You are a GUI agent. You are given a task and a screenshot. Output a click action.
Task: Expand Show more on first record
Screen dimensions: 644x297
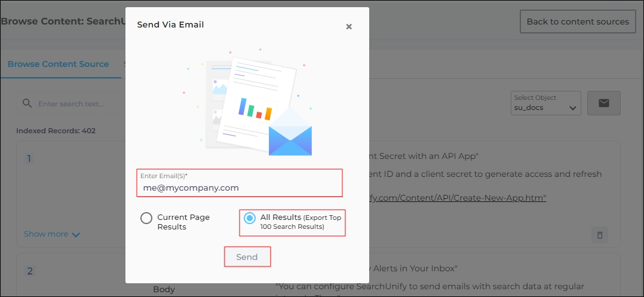pyautogui.click(x=51, y=234)
